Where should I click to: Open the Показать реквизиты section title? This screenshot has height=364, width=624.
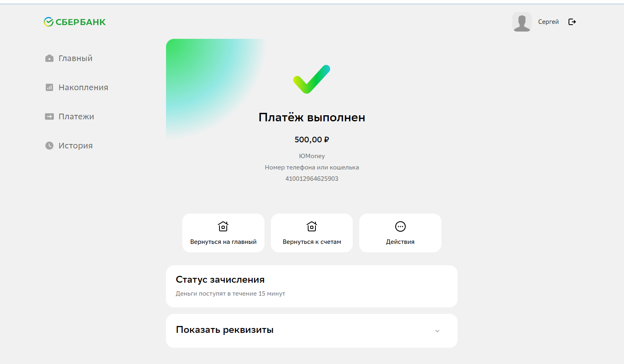(x=225, y=330)
